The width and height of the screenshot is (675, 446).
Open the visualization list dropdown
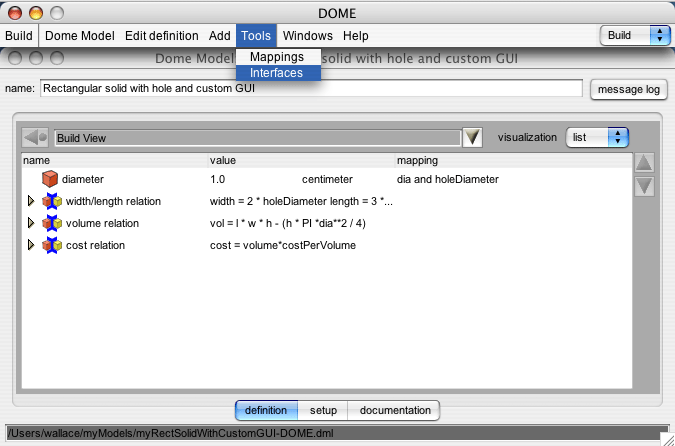[597, 137]
